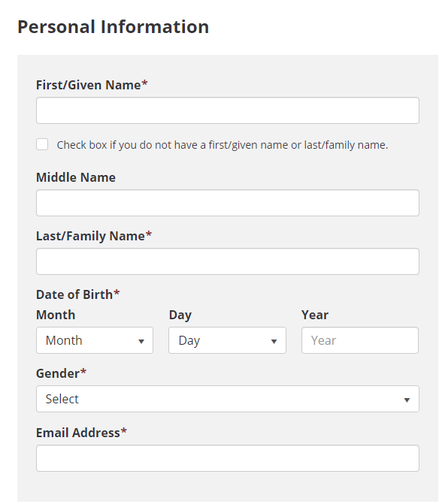Click the 'Check box if you do not have' label text
The image size is (439, 504).
tap(223, 145)
